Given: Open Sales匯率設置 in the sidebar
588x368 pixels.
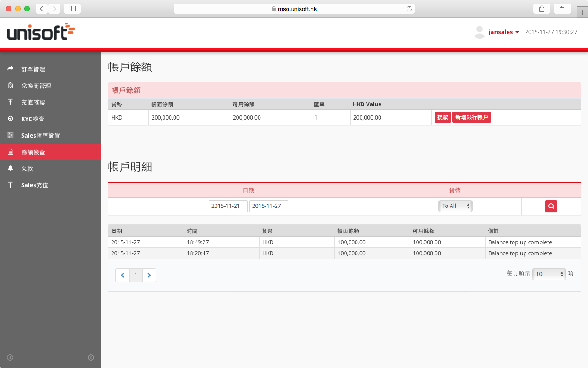Looking at the screenshot, I should coord(51,135).
